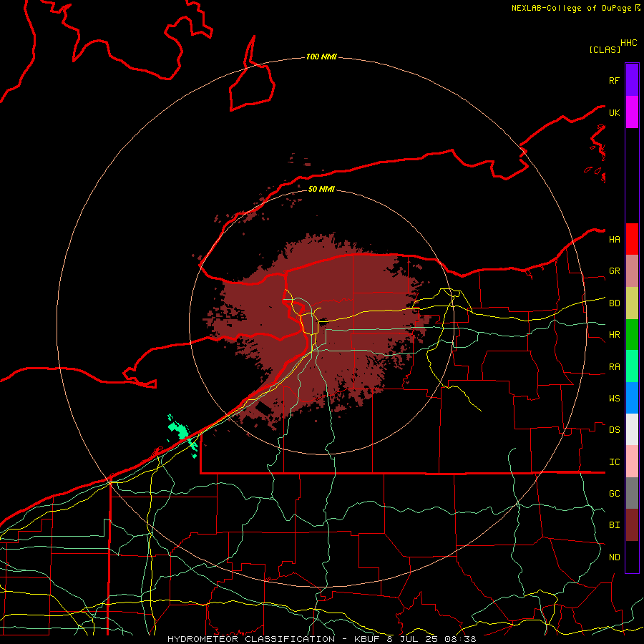Click the NEXLAB-College of DuPage credit text

571,8
